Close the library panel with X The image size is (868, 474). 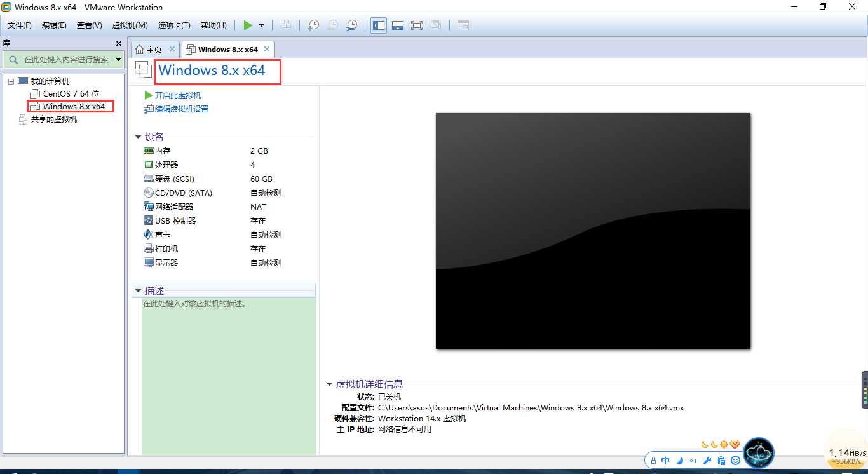[x=118, y=43]
